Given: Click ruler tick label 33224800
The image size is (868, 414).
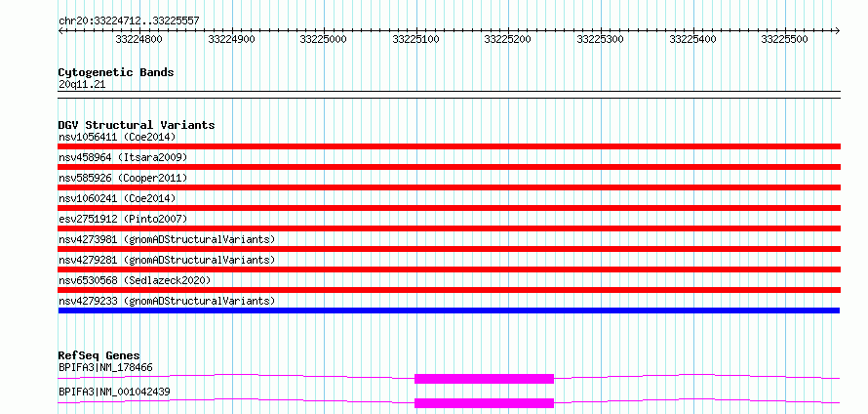Looking at the screenshot, I should [x=138, y=39].
